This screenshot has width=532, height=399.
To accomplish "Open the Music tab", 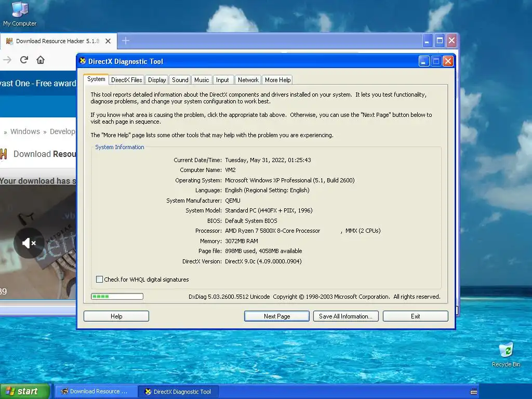I will pos(202,79).
